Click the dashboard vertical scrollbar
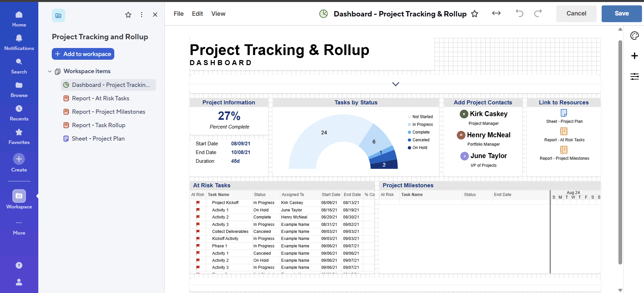The image size is (644, 293). click(x=620, y=151)
